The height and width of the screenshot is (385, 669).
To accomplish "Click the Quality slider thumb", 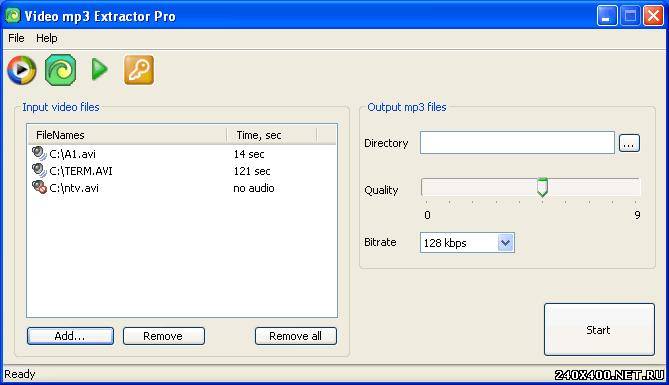I will 542,187.
